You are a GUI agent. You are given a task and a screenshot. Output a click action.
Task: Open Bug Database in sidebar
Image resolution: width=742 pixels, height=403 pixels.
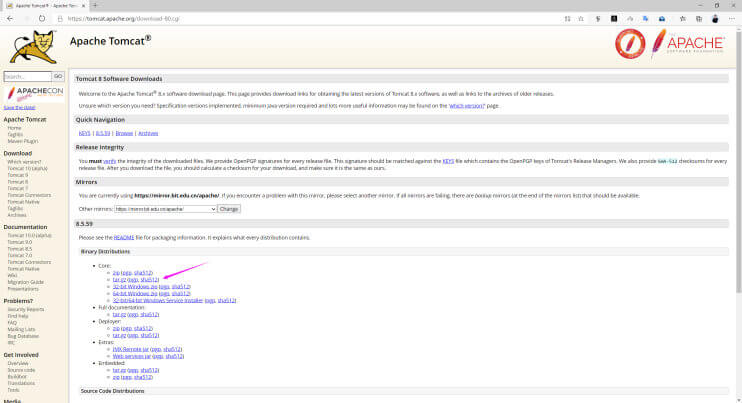23,336
